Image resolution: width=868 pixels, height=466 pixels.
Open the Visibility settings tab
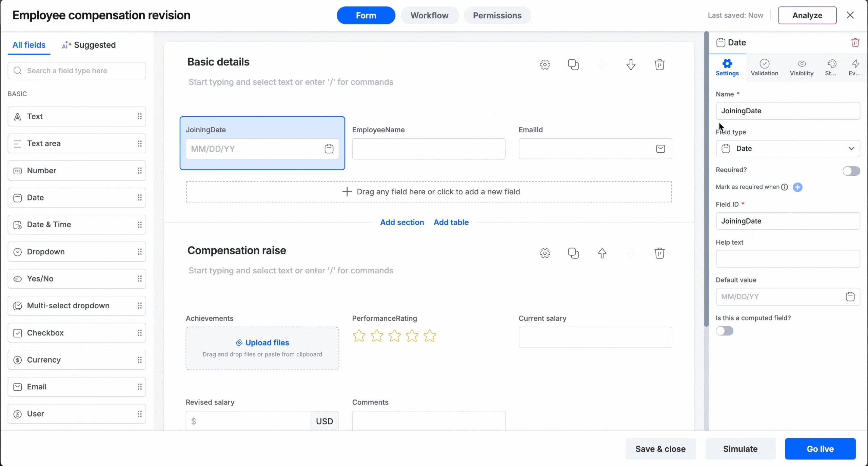click(801, 67)
